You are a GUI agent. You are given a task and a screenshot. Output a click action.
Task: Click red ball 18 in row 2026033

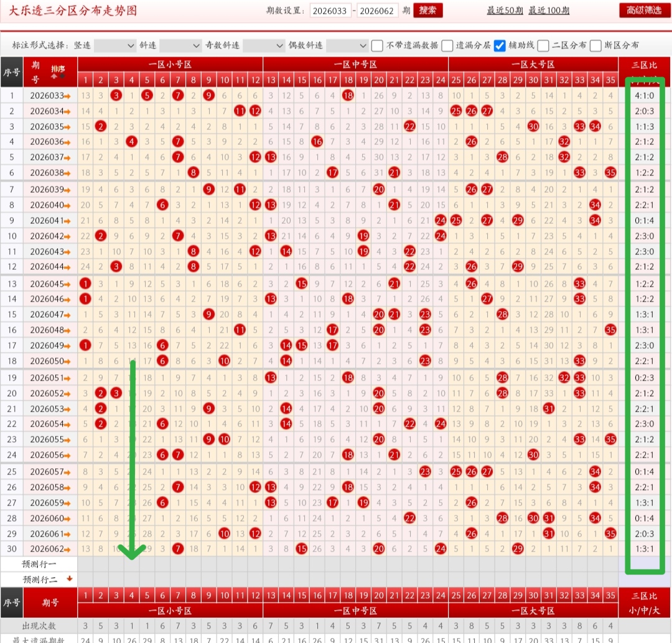(x=348, y=96)
